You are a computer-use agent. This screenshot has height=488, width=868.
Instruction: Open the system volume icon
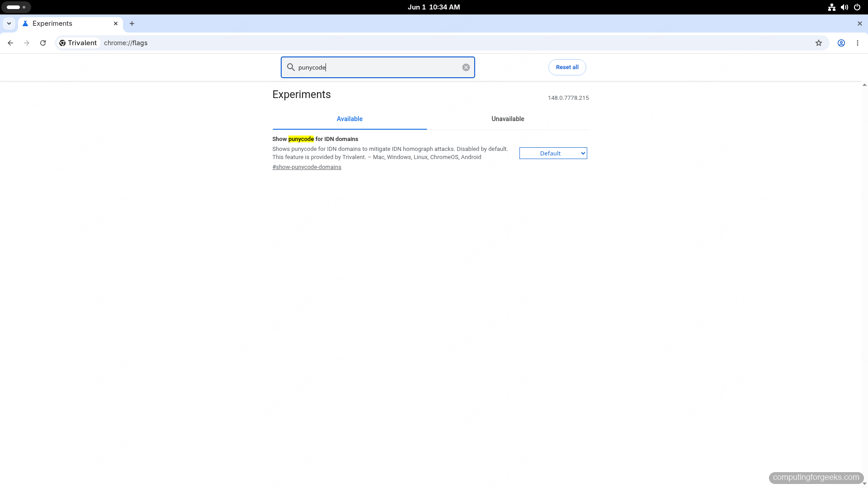pos(844,7)
